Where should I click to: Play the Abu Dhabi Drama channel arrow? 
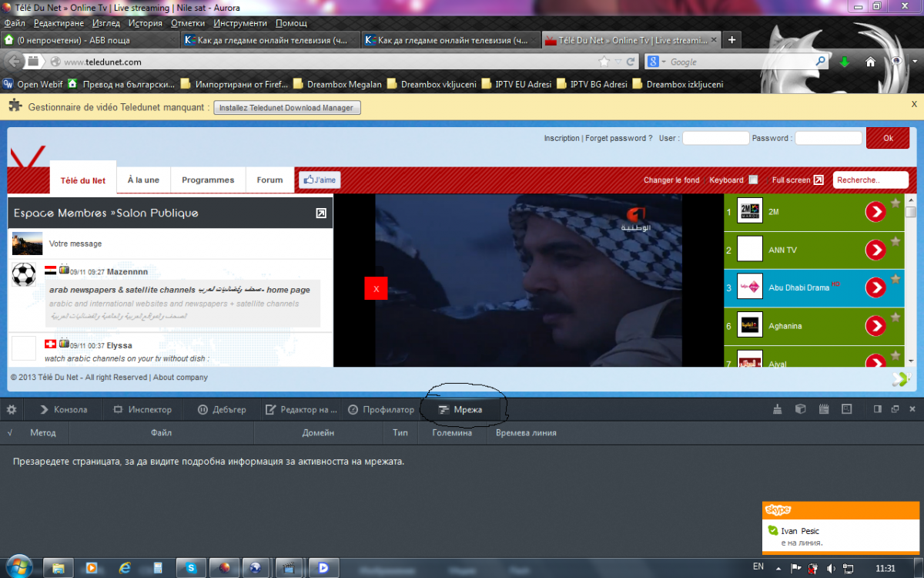[x=875, y=287]
